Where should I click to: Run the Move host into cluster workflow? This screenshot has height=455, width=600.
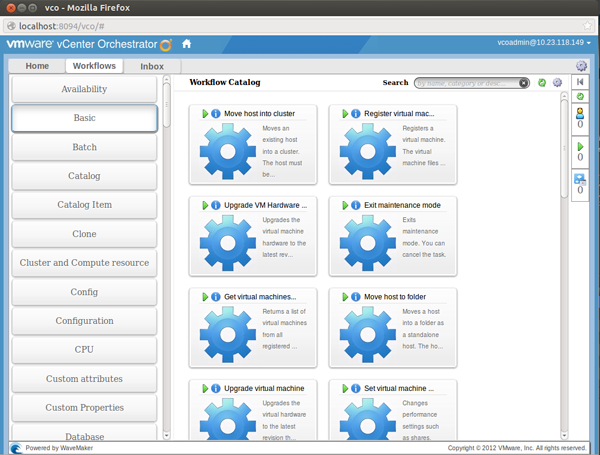205,114
